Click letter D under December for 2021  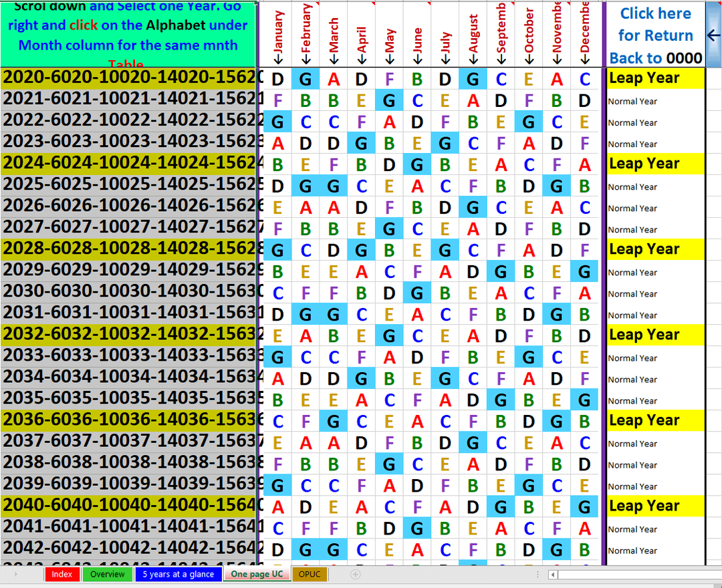(x=584, y=100)
